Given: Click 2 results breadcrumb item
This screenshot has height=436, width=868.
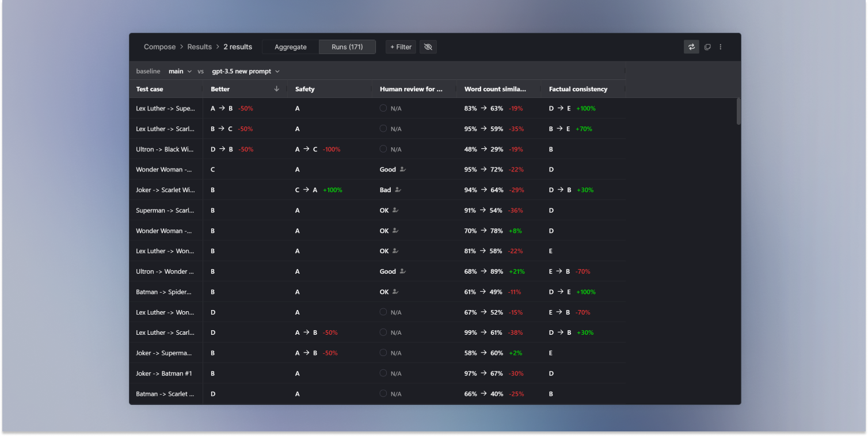Looking at the screenshot, I should [238, 47].
